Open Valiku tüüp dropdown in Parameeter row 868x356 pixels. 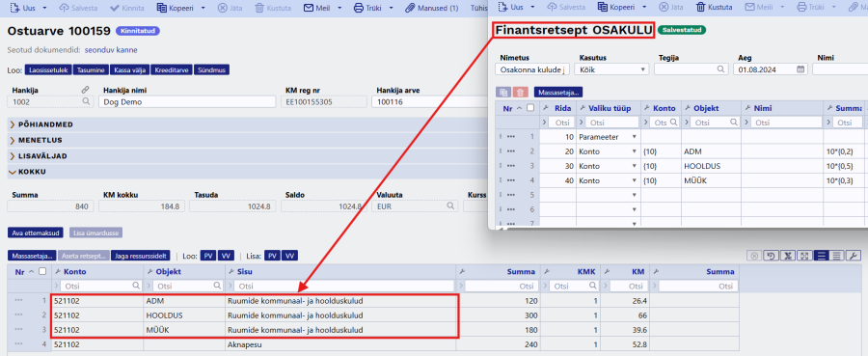[608, 136]
